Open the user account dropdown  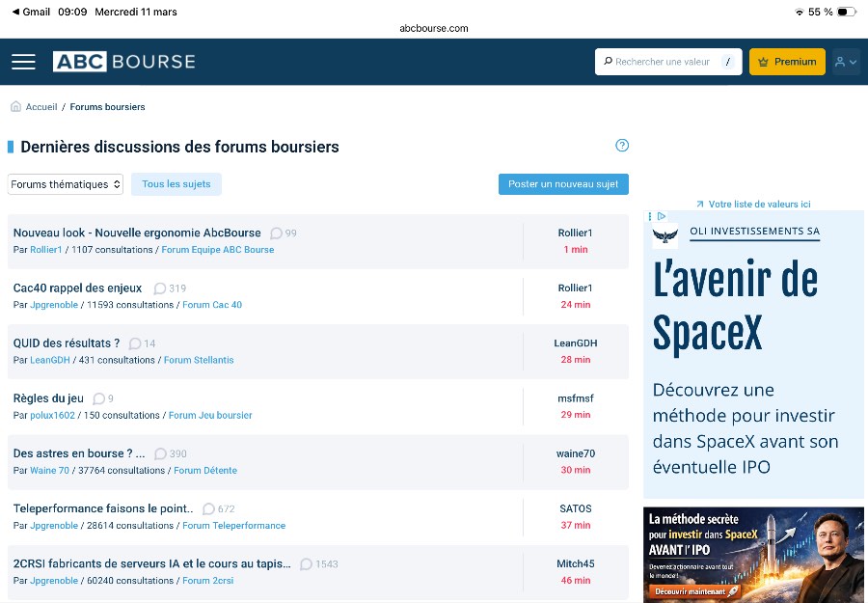coord(846,62)
